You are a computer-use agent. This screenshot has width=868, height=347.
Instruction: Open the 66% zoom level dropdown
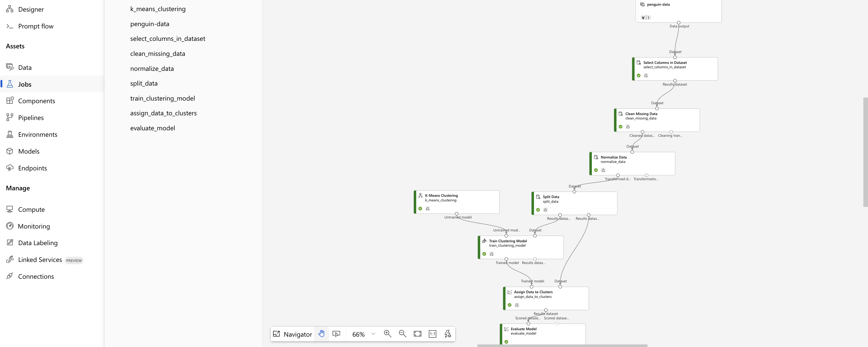pos(364,334)
